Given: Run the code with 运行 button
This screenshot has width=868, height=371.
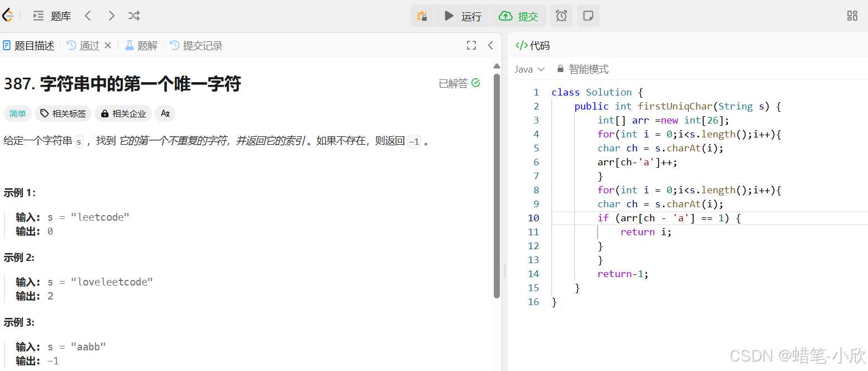Looking at the screenshot, I should tap(462, 16).
